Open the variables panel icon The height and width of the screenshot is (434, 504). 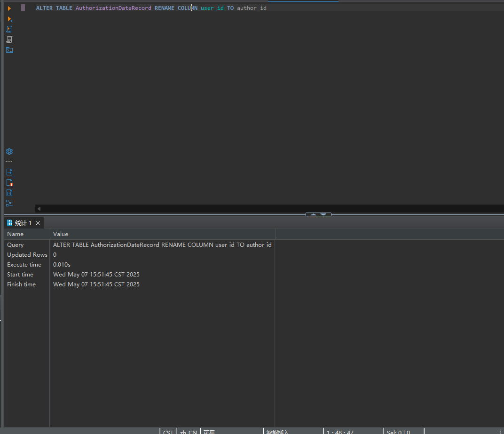(x=9, y=193)
